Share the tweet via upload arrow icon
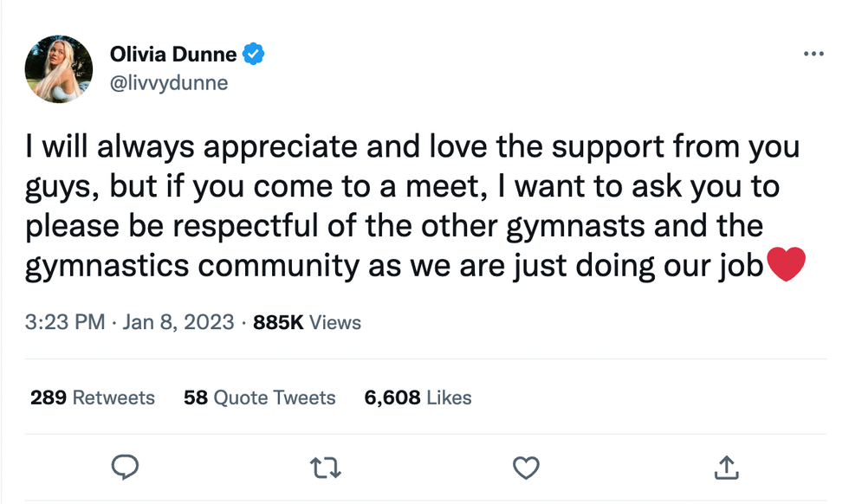This screenshot has width=849, height=504. [724, 468]
